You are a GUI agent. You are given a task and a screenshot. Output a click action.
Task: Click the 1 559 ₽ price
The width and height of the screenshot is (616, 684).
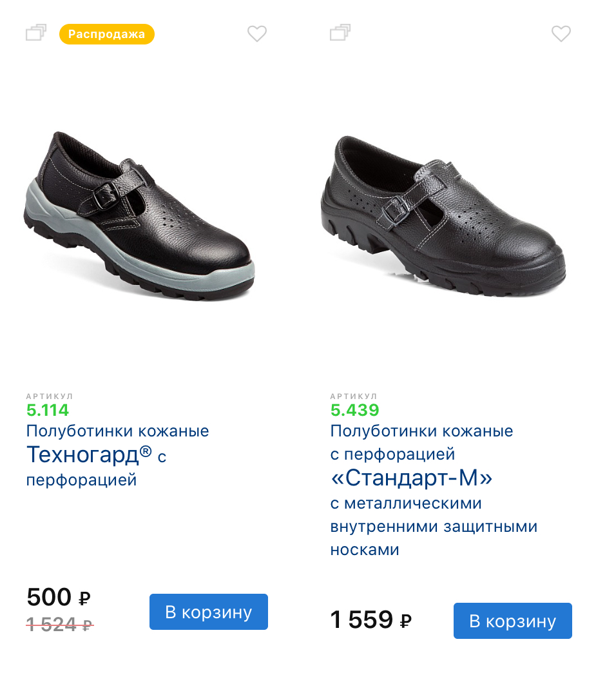pyautogui.click(x=371, y=620)
